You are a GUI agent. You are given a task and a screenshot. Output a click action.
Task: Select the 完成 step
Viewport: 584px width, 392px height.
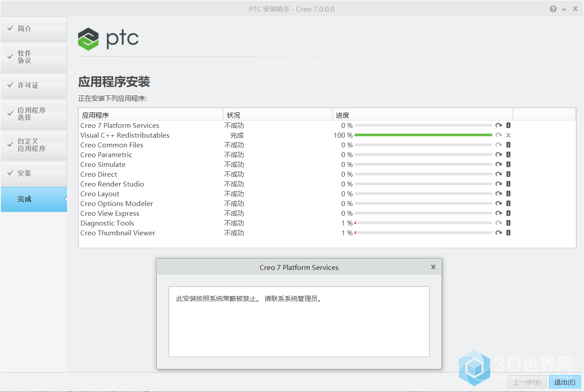pos(34,199)
